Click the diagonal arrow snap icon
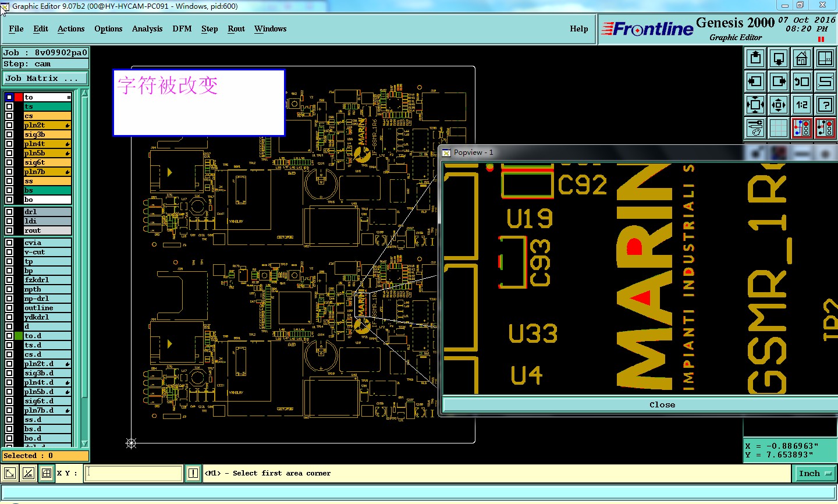This screenshot has width=838, height=504. [10, 473]
